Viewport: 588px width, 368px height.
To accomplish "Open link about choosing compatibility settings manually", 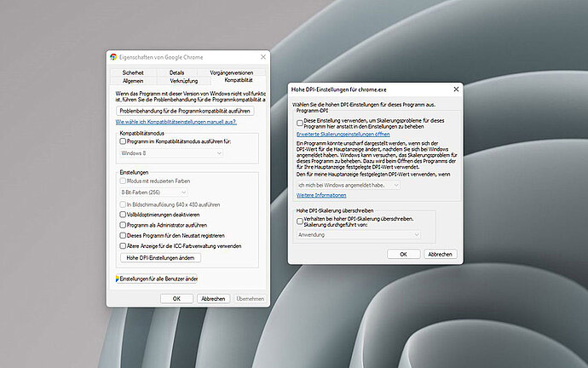I will pyautogui.click(x=176, y=122).
